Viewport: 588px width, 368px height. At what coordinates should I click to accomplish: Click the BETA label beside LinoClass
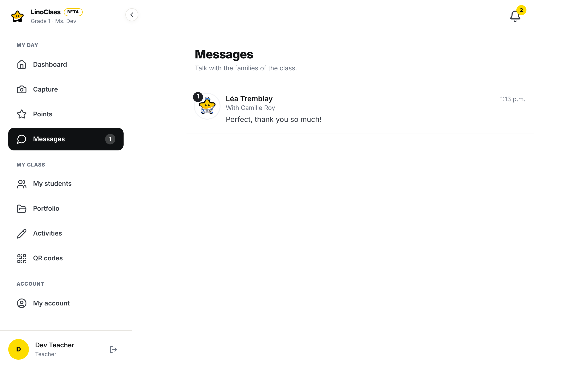tap(73, 12)
